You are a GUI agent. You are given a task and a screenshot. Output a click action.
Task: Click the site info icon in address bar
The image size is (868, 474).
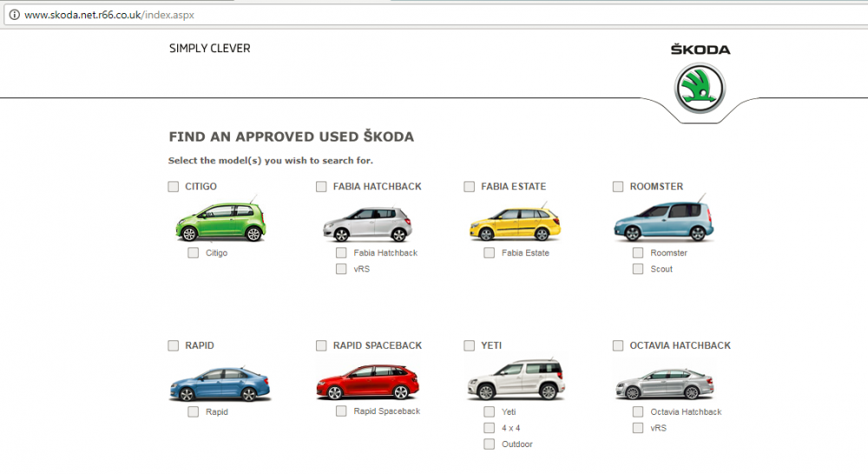pyautogui.click(x=15, y=15)
